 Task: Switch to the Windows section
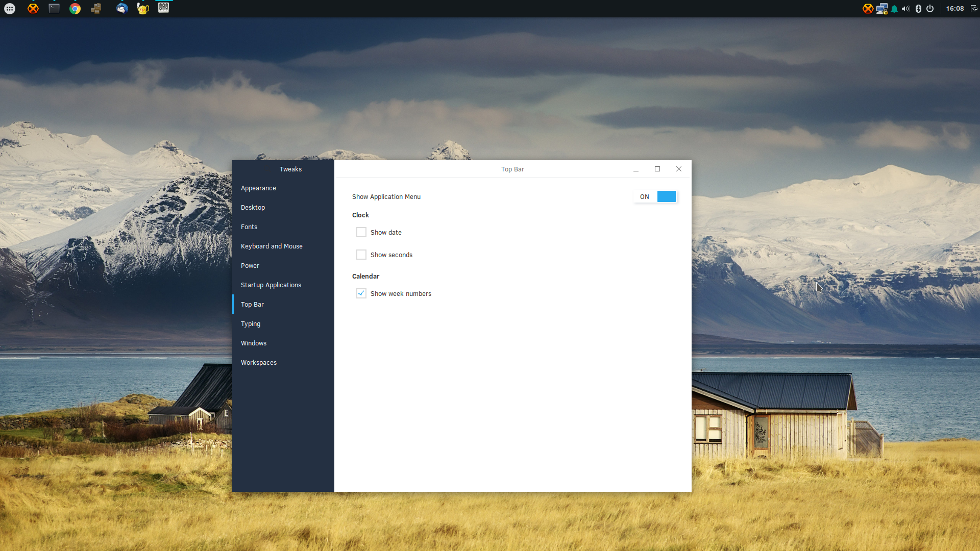[283, 343]
